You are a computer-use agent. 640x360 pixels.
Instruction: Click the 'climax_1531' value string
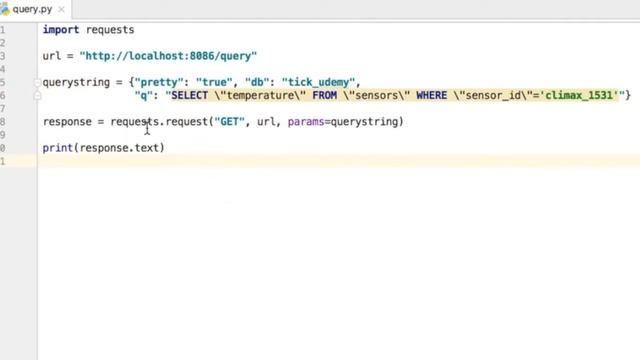579,96
